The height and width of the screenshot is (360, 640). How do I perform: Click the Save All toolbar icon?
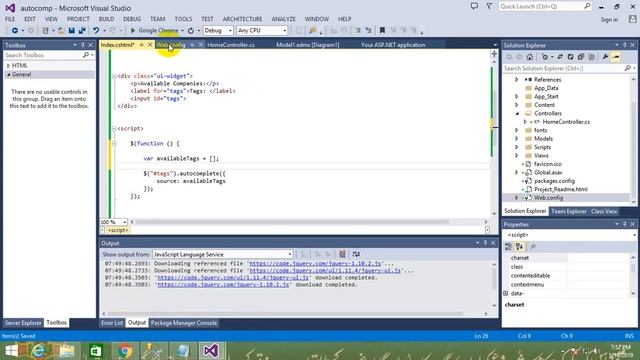(x=82, y=31)
